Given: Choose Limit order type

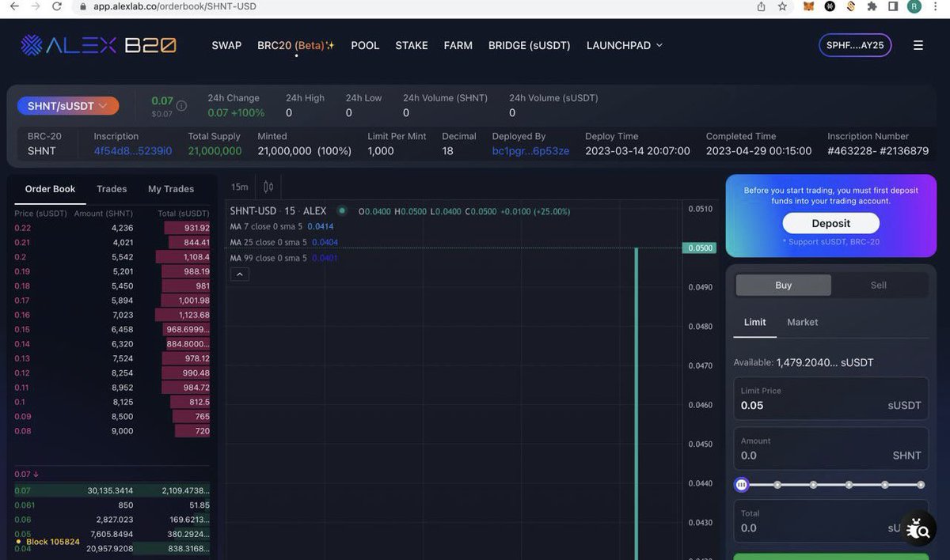Looking at the screenshot, I should [755, 322].
